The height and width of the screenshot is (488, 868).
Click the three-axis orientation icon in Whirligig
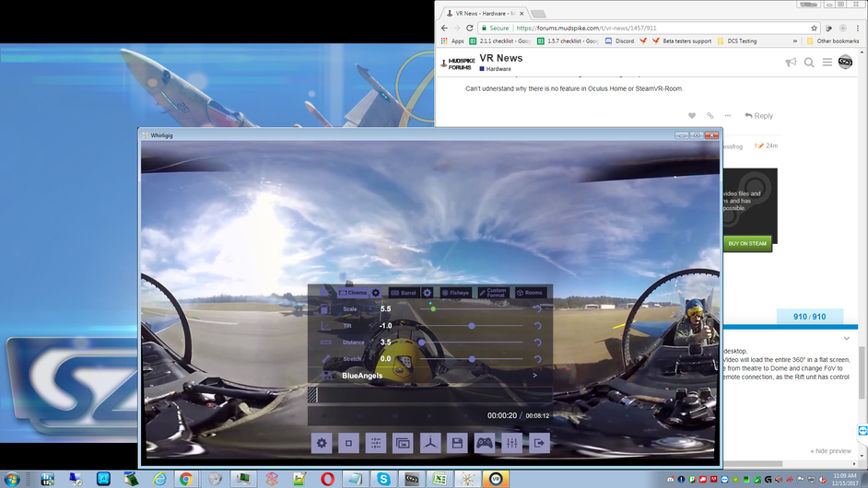coord(430,443)
